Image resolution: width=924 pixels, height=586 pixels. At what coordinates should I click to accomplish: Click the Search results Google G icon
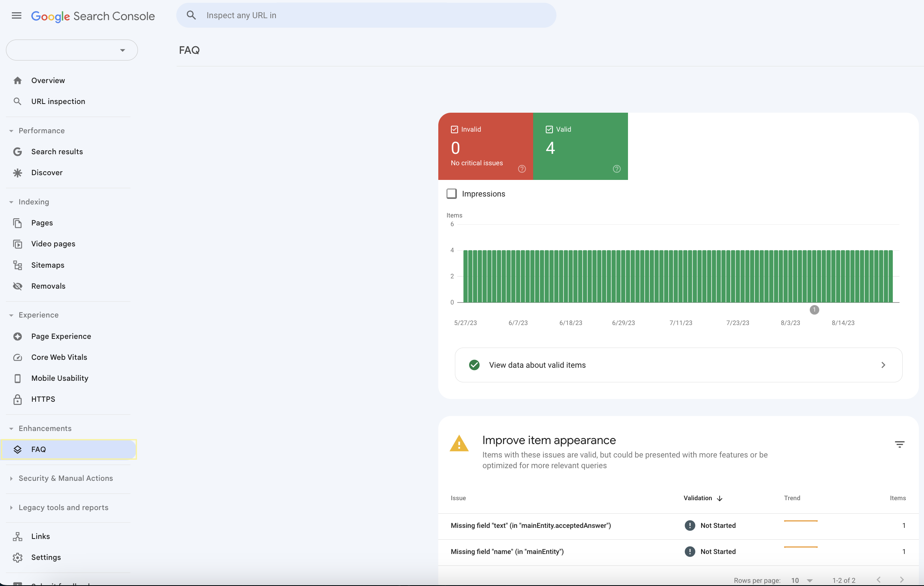[17, 152]
